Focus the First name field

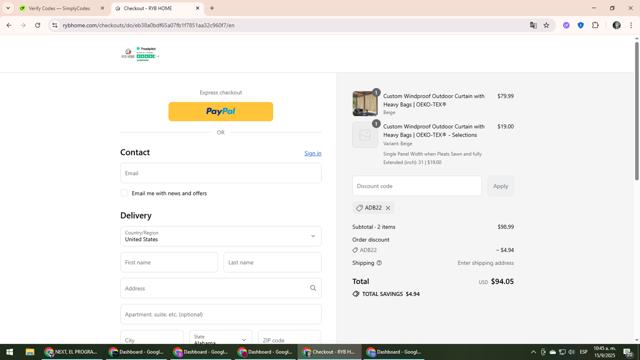tap(169, 262)
